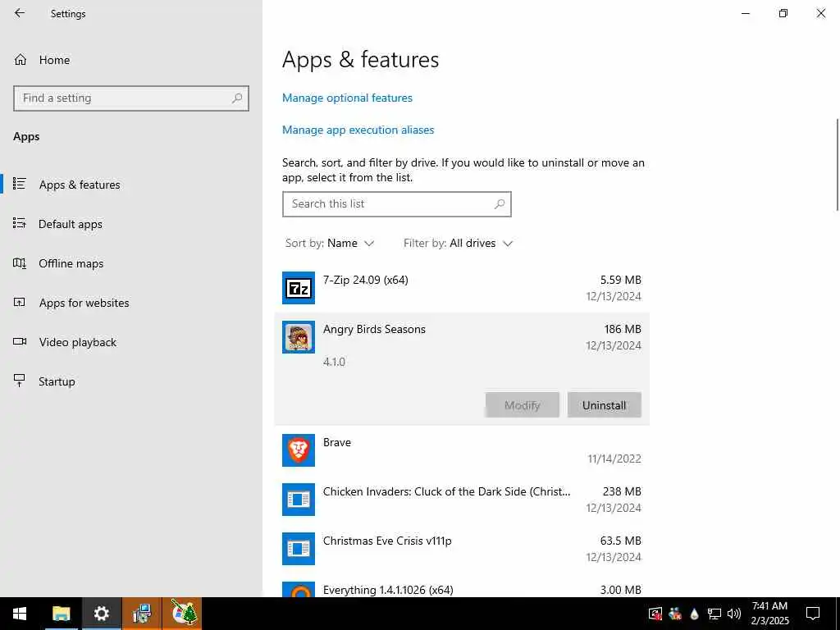The image size is (840, 630).
Task: Click the Christmas Eve Crisis app icon
Action: click(x=299, y=549)
